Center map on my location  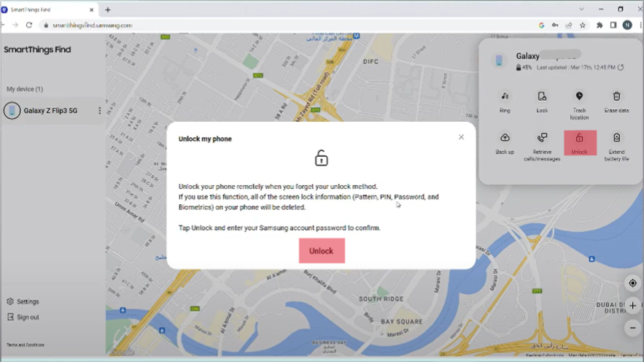click(632, 283)
